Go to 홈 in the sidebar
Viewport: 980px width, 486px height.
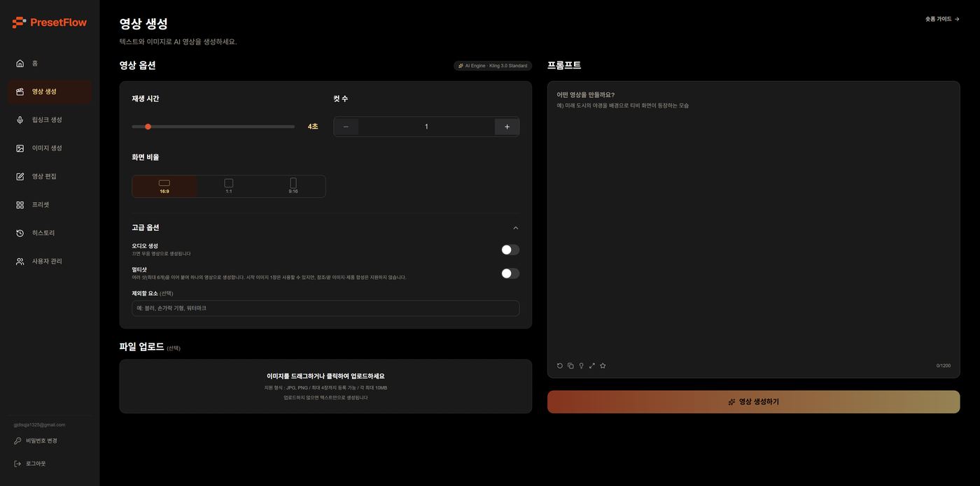[50, 64]
